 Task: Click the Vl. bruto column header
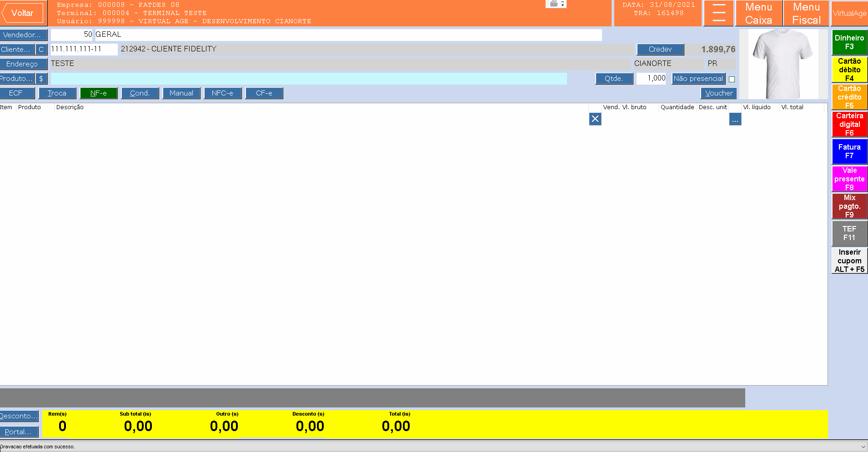tap(634, 107)
